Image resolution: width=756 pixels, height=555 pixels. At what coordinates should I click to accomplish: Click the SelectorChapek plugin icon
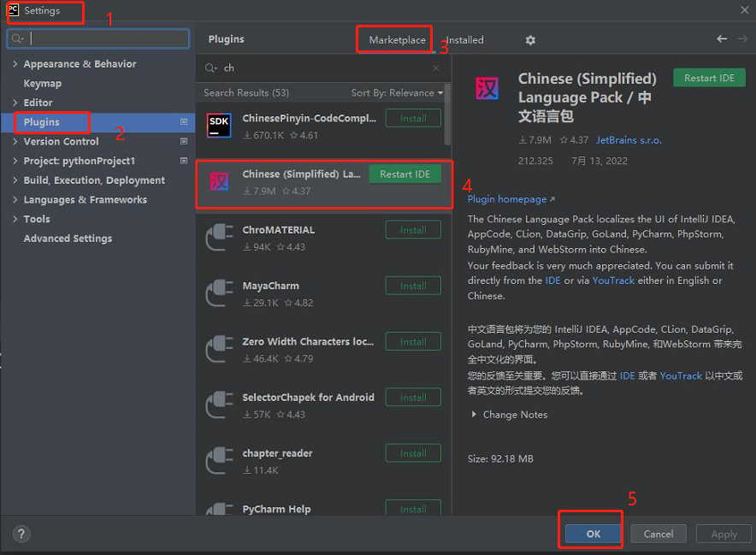[219, 404]
